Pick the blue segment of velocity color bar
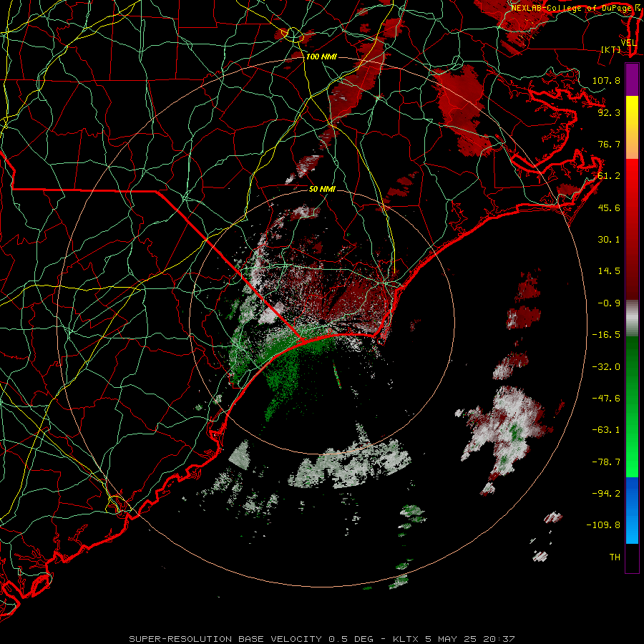The image size is (644, 644). [632, 510]
